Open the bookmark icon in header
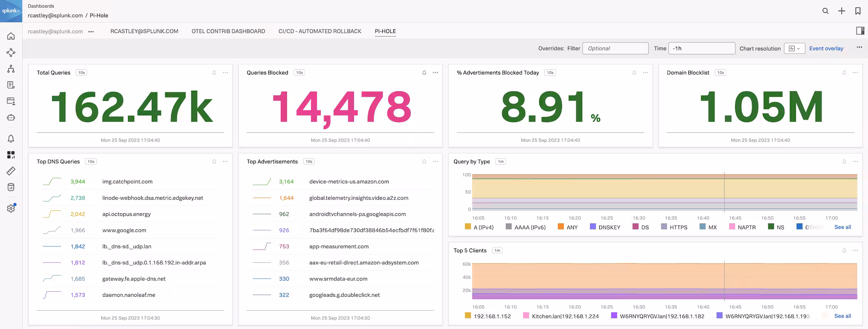868x329 pixels. [x=857, y=11]
